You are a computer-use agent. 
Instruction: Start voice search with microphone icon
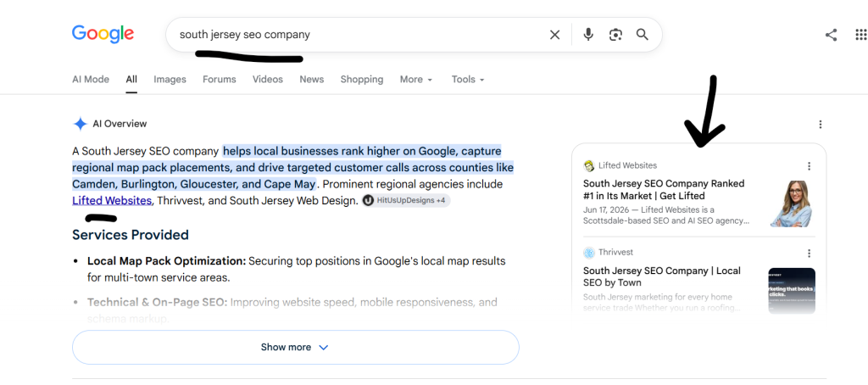(x=588, y=35)
